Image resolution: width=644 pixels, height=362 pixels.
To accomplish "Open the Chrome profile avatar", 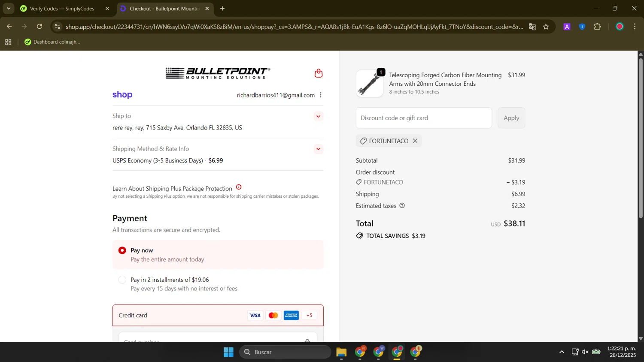I will click(620, 27).
